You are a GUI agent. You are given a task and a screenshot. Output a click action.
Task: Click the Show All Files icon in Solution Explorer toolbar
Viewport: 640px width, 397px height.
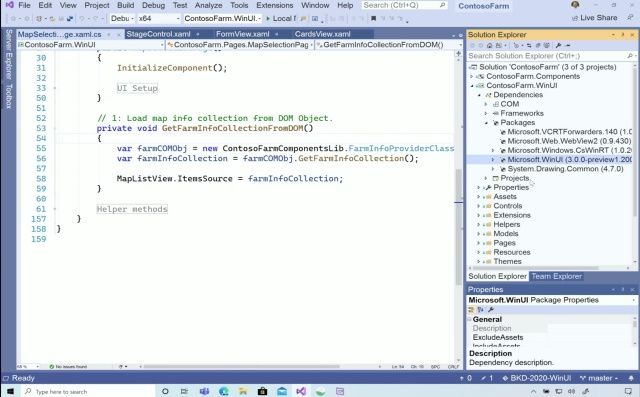(x=547, y=45)
